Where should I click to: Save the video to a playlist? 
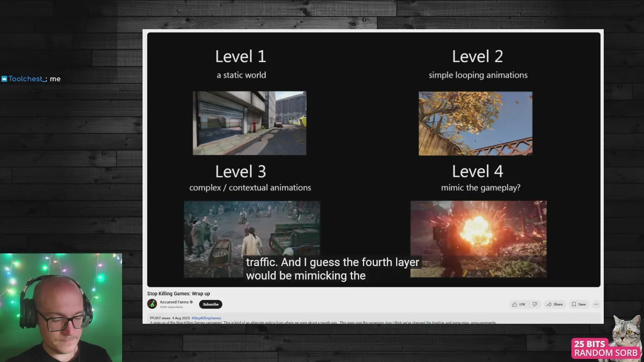pyautogui.click(x=579, y=304)
